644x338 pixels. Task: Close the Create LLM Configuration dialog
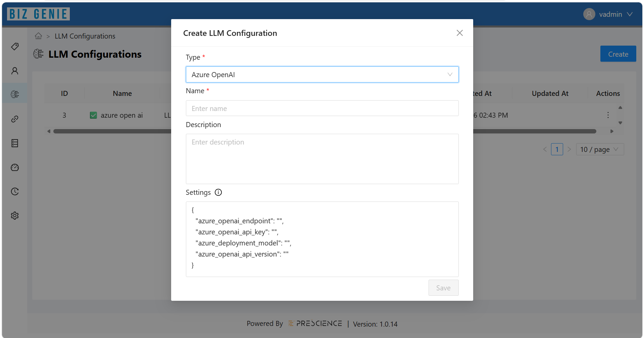pos(460,33)
